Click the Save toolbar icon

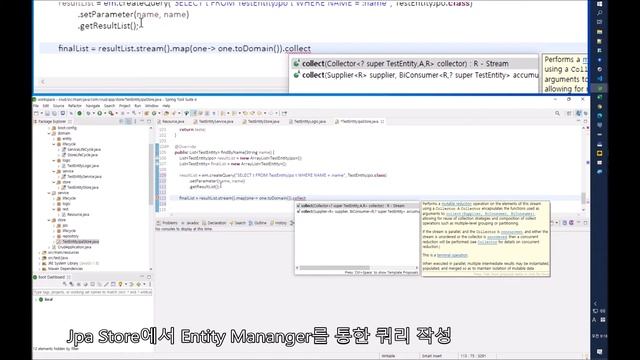click(47, 113)
